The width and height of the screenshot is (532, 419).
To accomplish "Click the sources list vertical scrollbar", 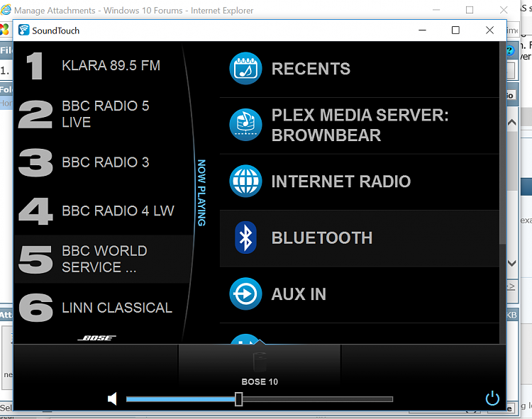I will pyautogui.click(x=502, y=143).
